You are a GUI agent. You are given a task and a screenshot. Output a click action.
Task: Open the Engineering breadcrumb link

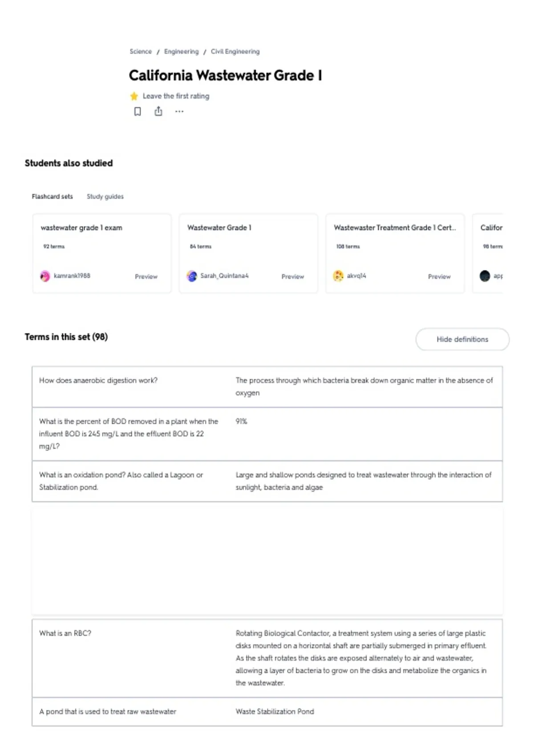point(181,52)
